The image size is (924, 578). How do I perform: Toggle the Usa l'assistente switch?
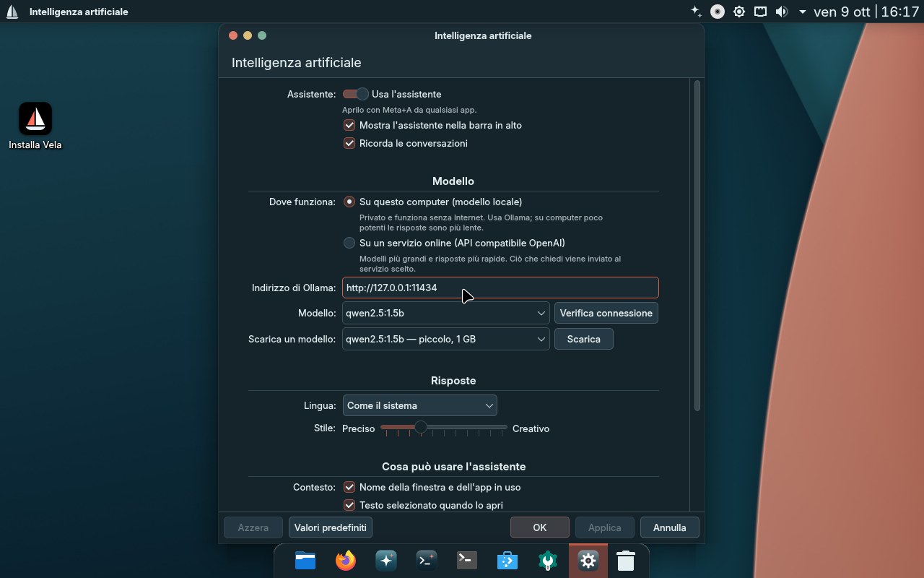point(355,94)
